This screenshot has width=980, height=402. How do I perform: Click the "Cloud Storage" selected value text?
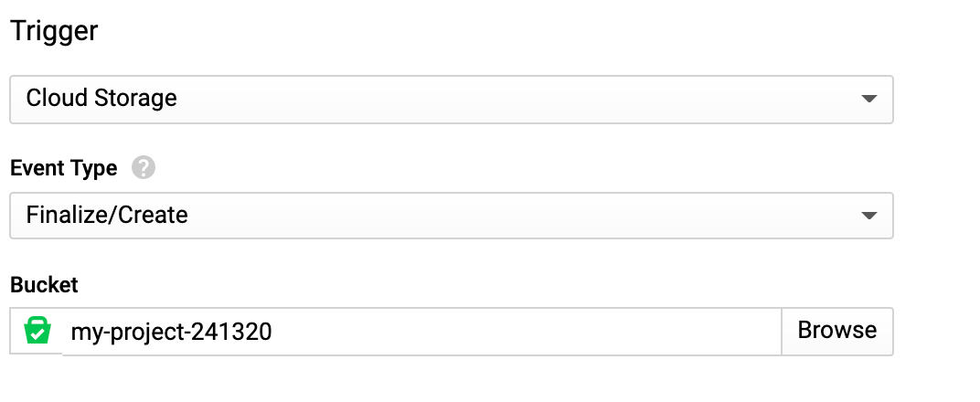point(101,99)
